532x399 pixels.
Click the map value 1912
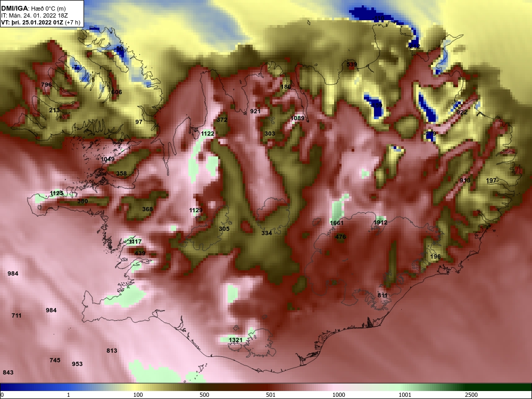(380, 222)
